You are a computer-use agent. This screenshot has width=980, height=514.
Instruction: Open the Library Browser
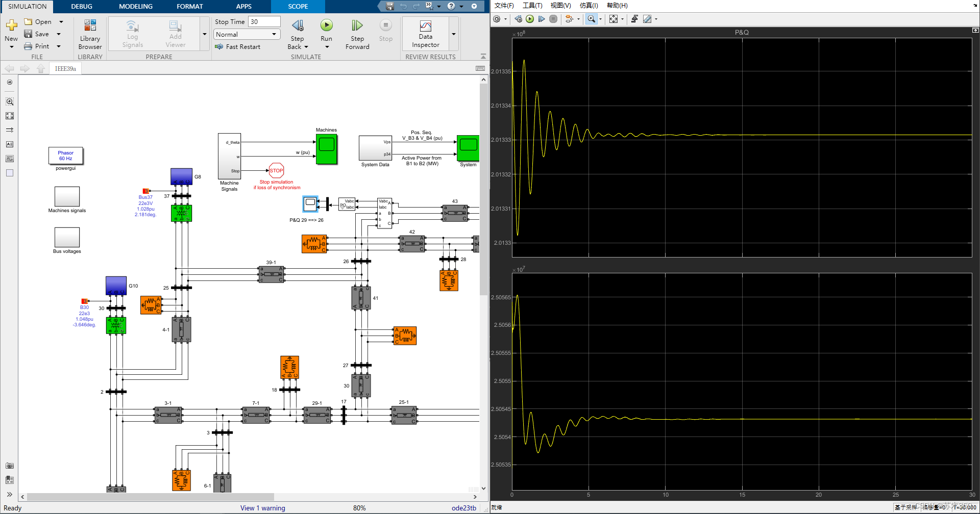pos(90,34)
